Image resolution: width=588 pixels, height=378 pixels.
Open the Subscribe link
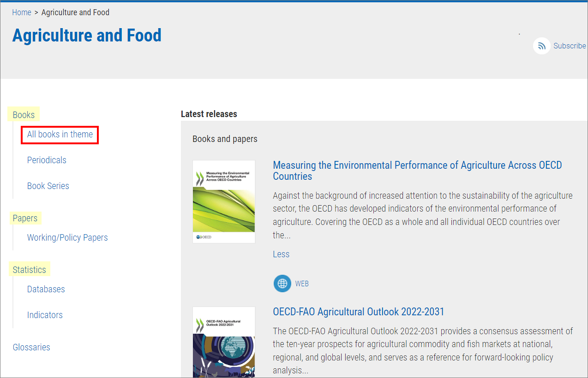pos(570,46)
